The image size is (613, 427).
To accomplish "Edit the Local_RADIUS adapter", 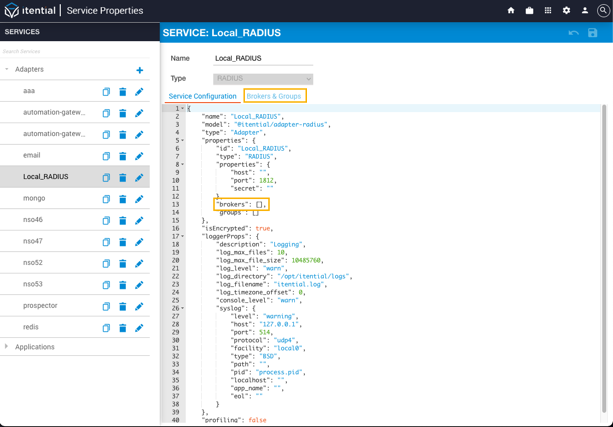I will click(x=139, y=178).
